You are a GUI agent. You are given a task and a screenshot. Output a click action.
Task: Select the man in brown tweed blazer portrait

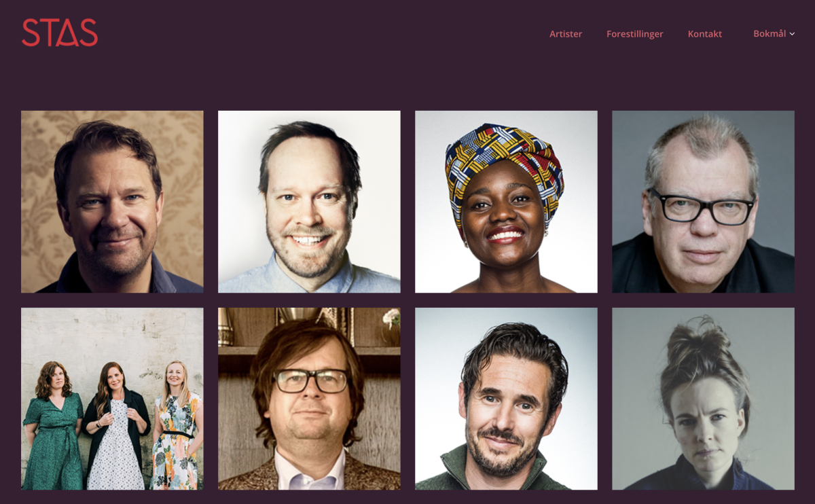pyautogui.click(x=309, y=399)
